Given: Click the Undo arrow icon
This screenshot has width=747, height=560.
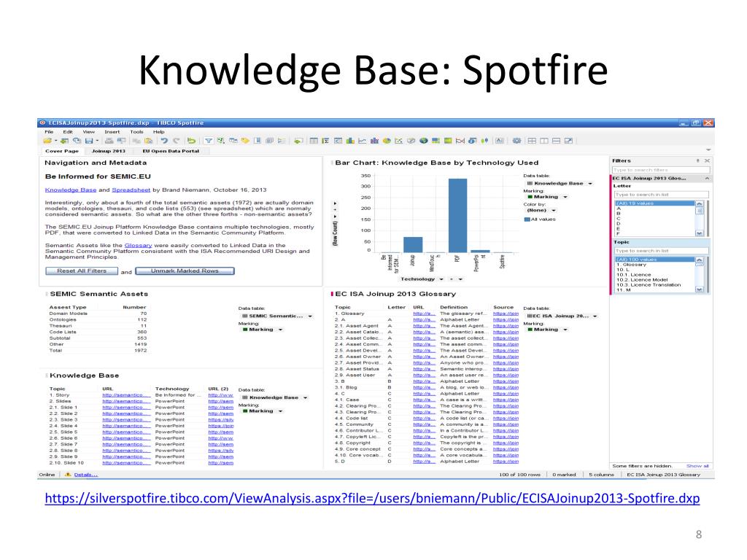Looking at the screenshot, I should pyautogui.click(x=164, y=141).
